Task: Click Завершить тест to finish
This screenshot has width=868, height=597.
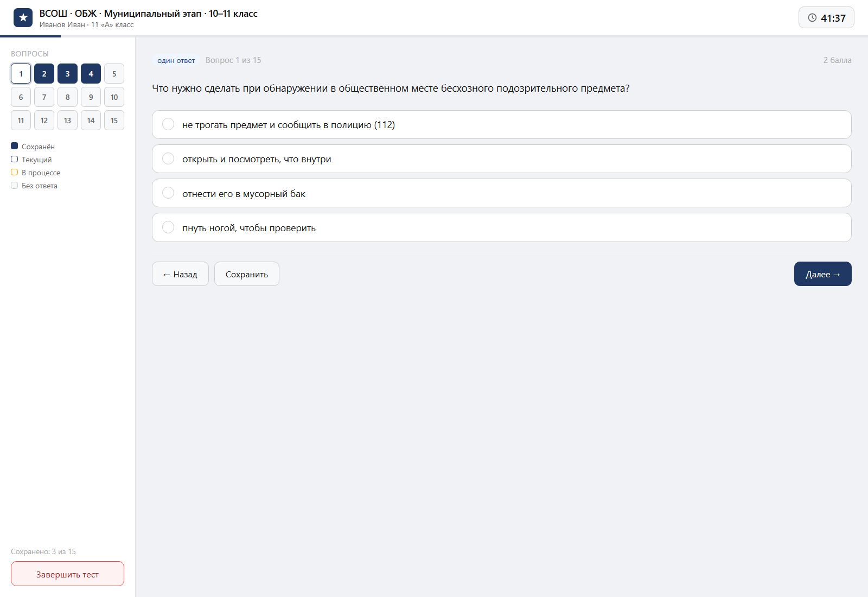Action: coord(67,574)
